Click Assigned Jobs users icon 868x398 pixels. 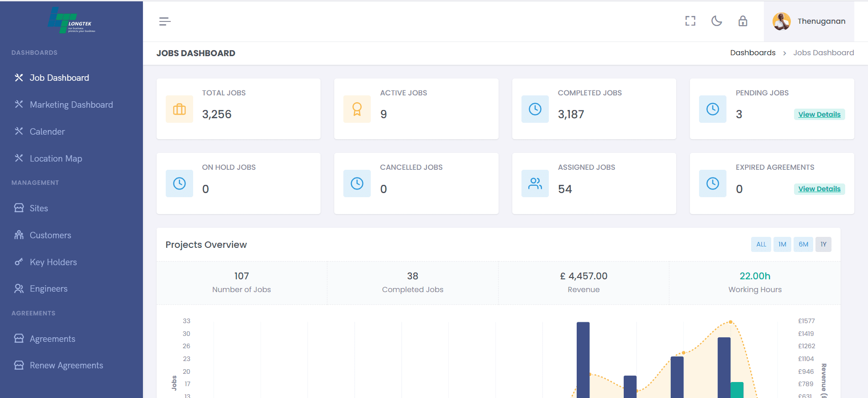(535, 183)
